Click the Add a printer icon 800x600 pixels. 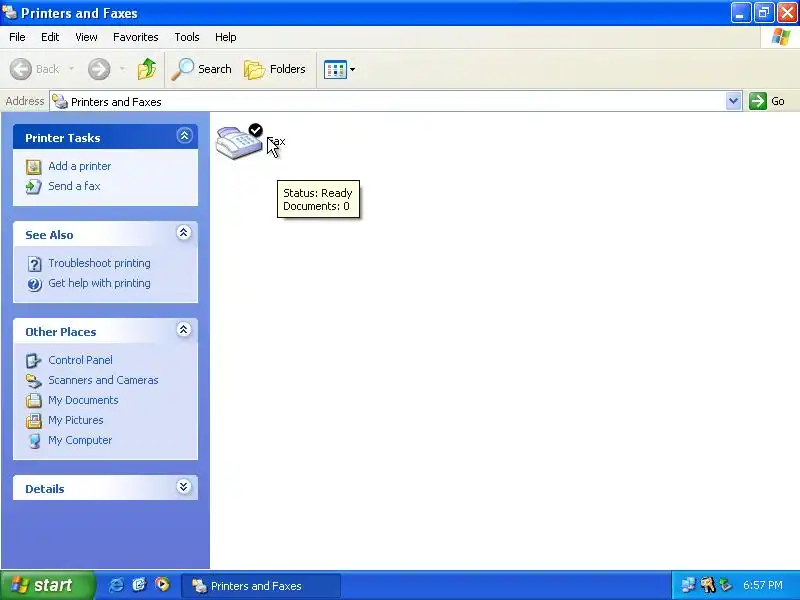click(x=34, y=167)
